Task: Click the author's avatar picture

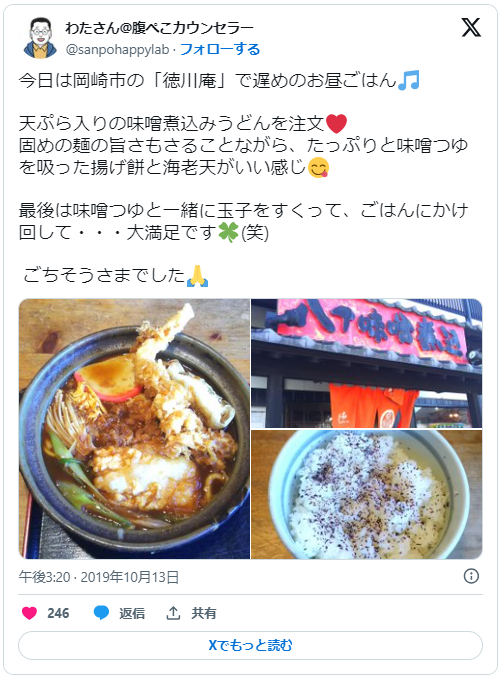Action: (40, 38)
